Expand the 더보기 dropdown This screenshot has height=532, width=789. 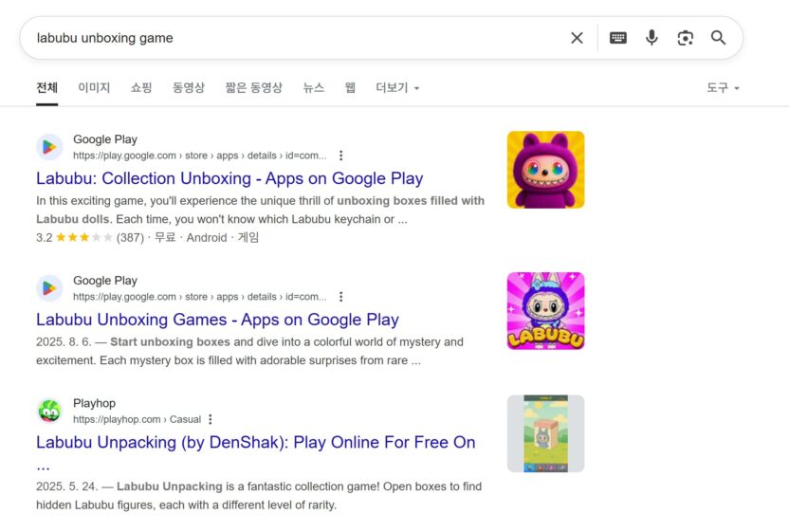pos(396,88)
